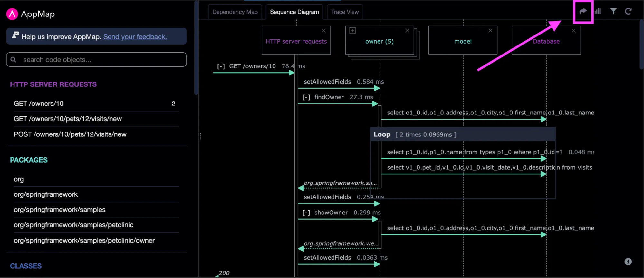
Task: Open the filter funnel icon
Action: tap(613, 11)
